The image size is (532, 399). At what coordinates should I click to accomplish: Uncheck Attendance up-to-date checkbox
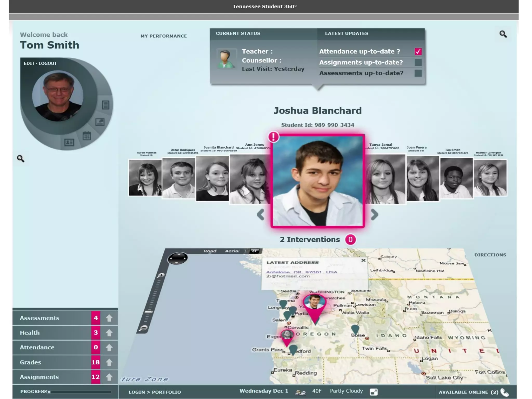tap(418, 51)
